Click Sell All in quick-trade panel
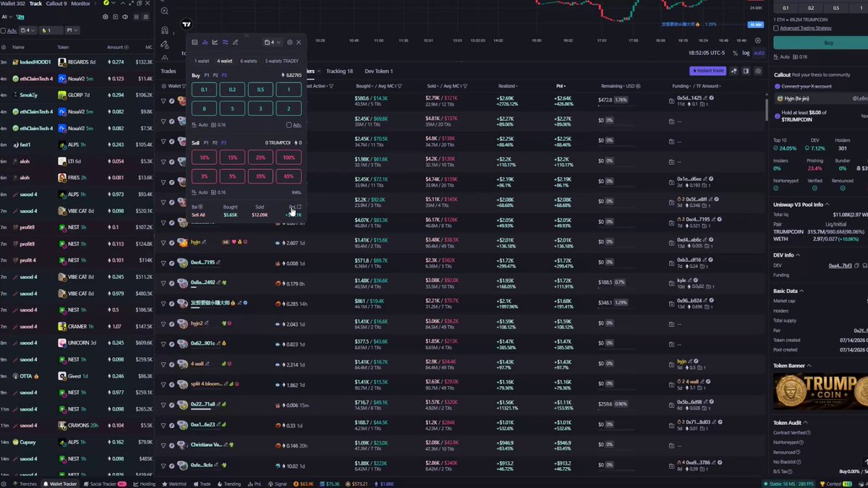The width and height of the screenshot is (868, 488). (x=198, y=215)
